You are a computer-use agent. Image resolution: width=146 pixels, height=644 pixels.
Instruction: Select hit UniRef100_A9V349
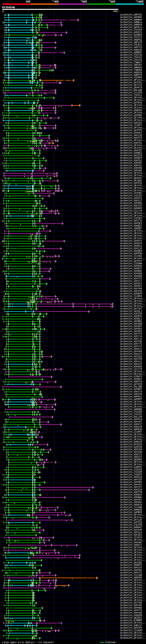(x=131, y=289)
